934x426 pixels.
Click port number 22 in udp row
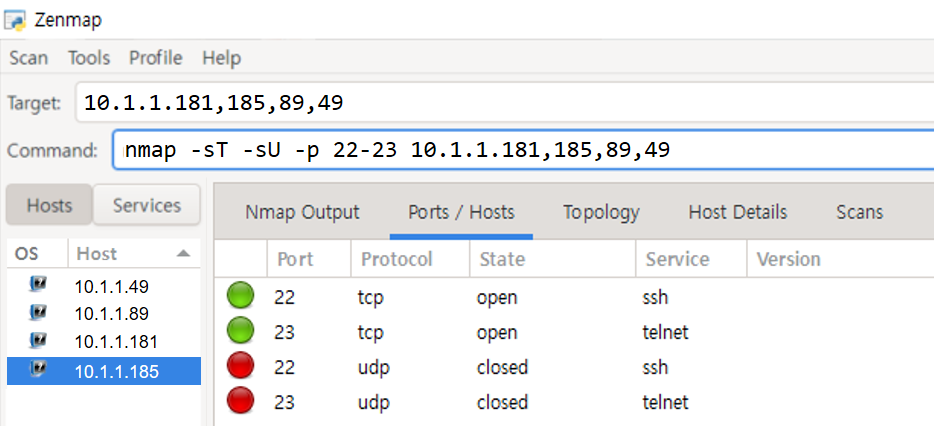pyautogui.click(x=285, y=367)
